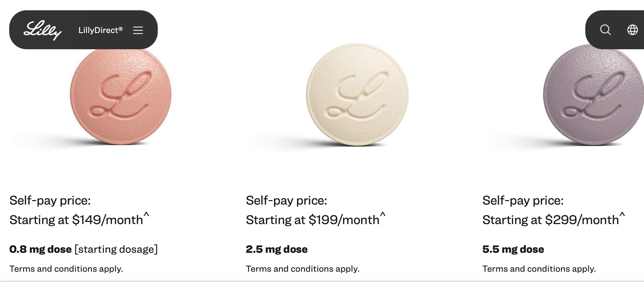Click the caret footnote after $199/month

(x=383, y=215)
